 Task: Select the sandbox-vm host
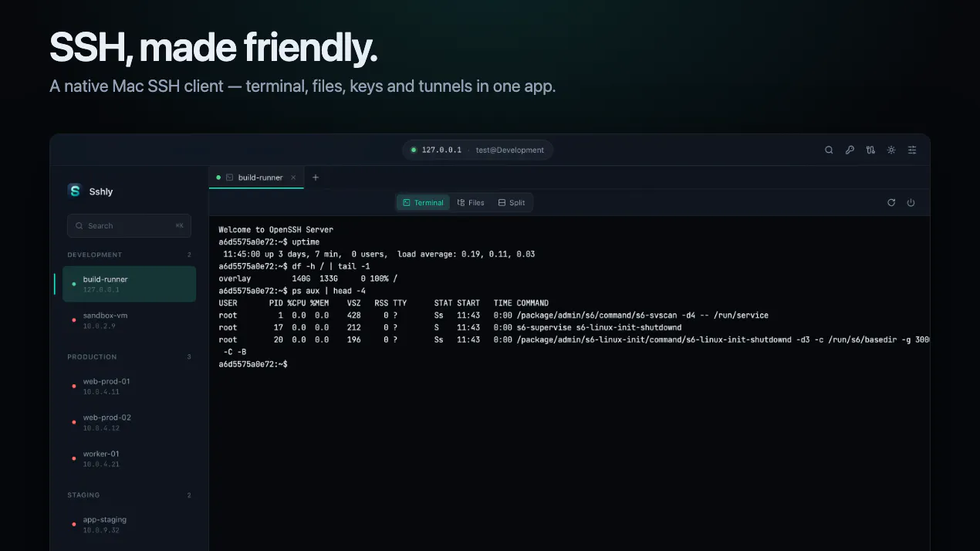tap(130, 320)
